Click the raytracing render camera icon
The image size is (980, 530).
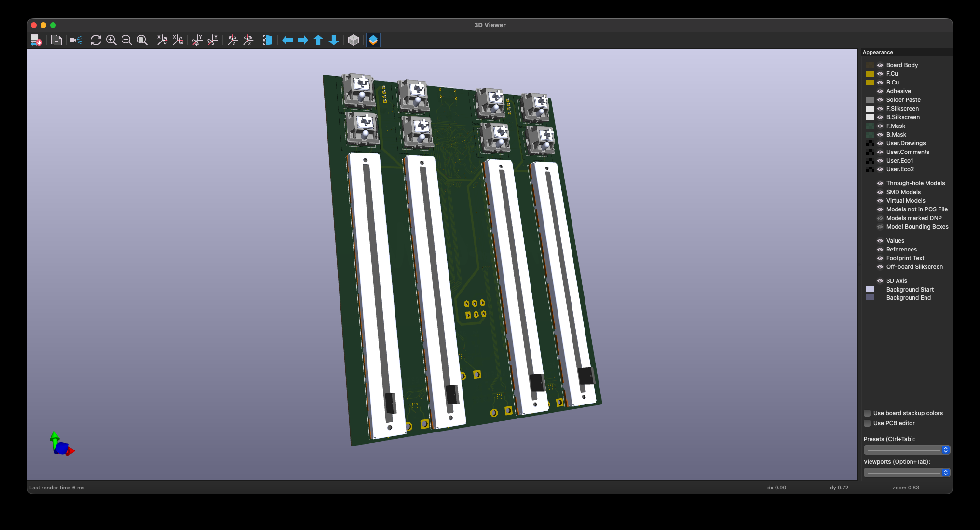pos(76,40)
